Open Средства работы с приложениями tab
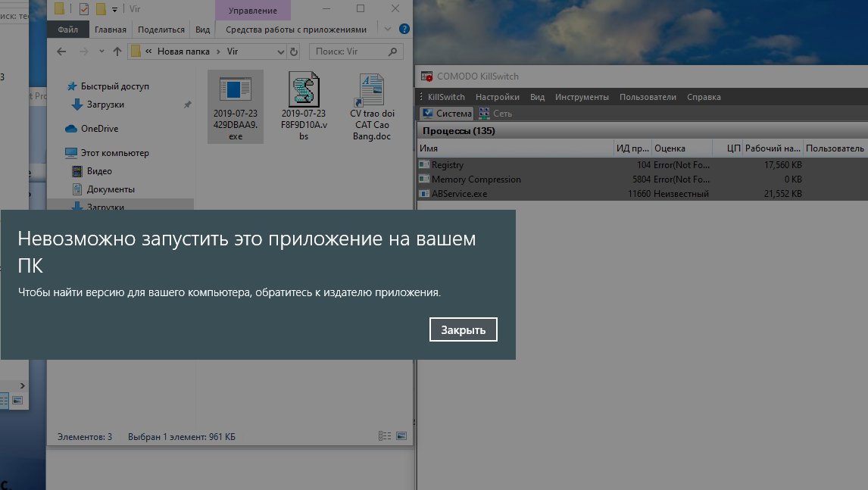The image size is (868, 490). click(295, 30)
